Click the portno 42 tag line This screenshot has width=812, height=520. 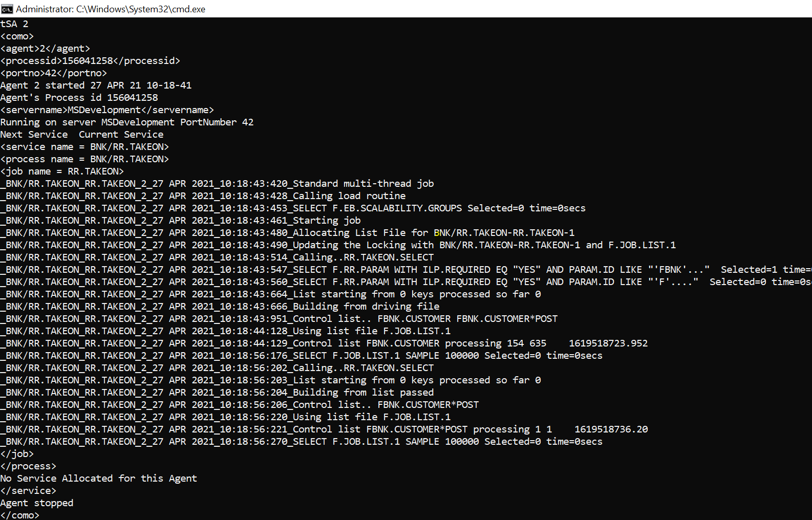tap(54, 73)
